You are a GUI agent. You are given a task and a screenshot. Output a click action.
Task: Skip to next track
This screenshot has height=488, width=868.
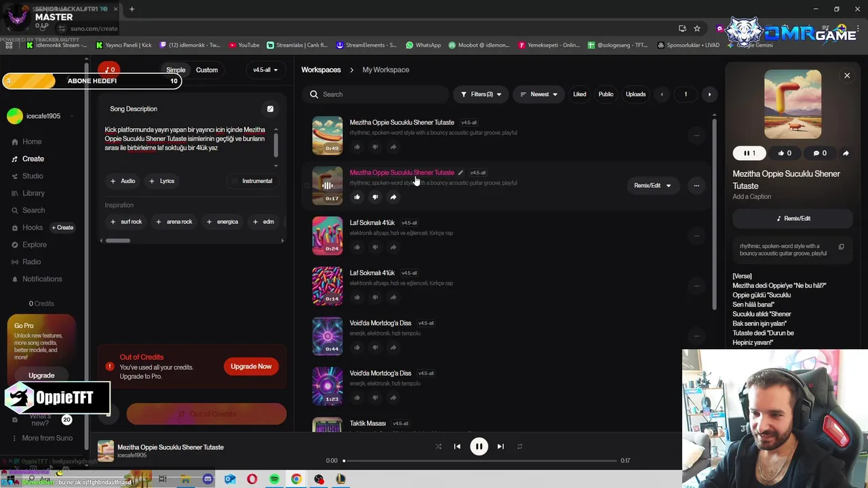(x=500, y=447)
